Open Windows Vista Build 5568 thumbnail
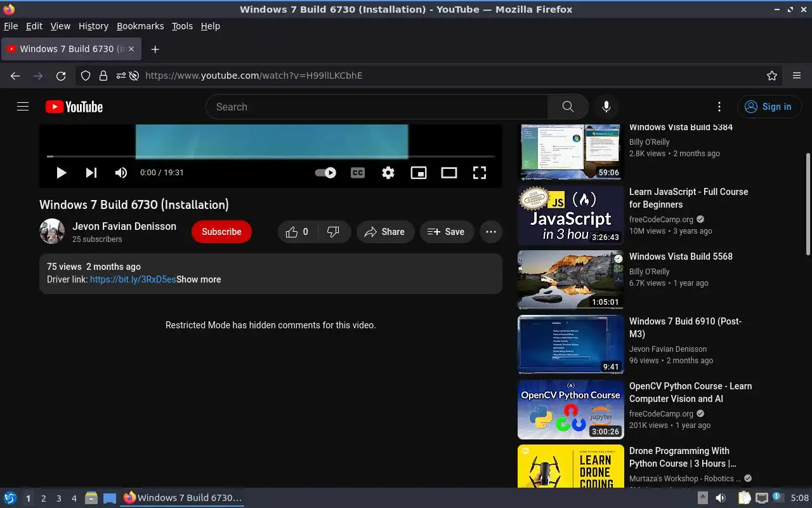The width and height of the screenshot is (812, 508). coord(570,279)
